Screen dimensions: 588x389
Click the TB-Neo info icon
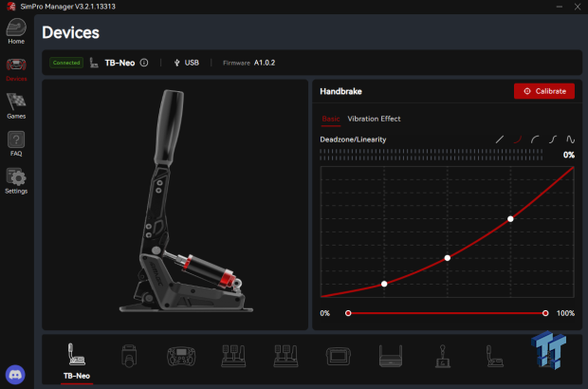(144, 63)
